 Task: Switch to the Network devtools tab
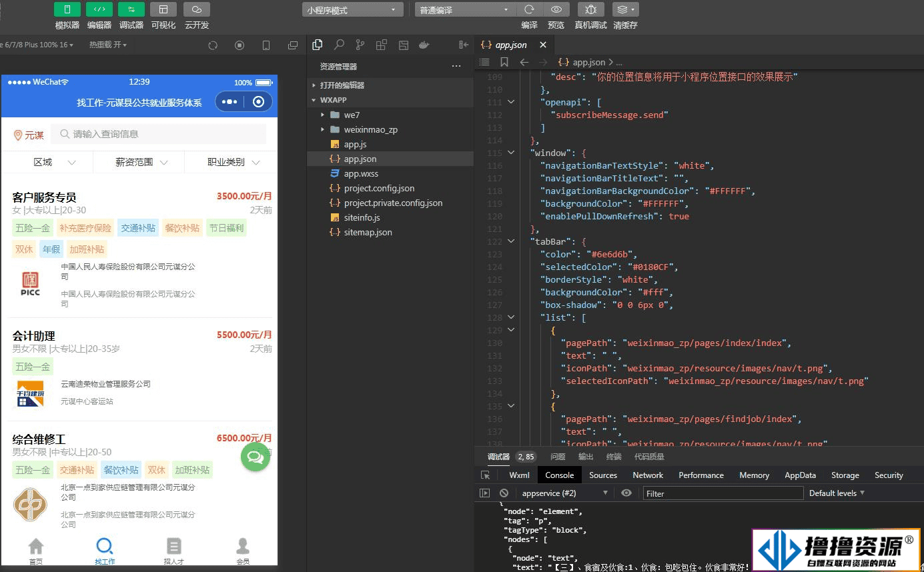(x=648, y=475)
